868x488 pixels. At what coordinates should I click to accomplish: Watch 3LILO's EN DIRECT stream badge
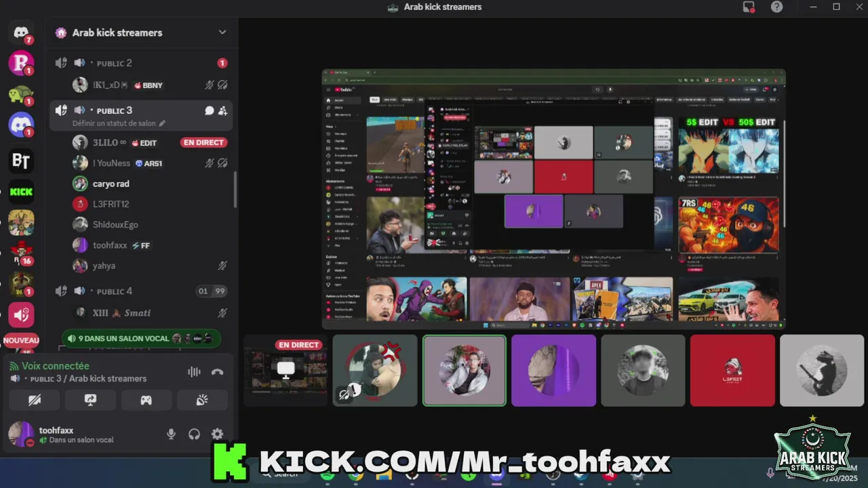pyautogui.click(x=203, y=142)
